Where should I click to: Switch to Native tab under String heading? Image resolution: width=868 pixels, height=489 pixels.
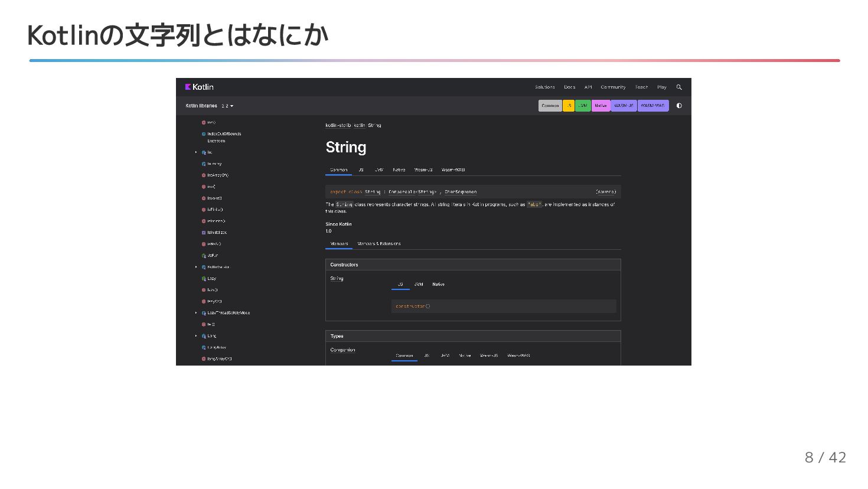coord(399,170)
